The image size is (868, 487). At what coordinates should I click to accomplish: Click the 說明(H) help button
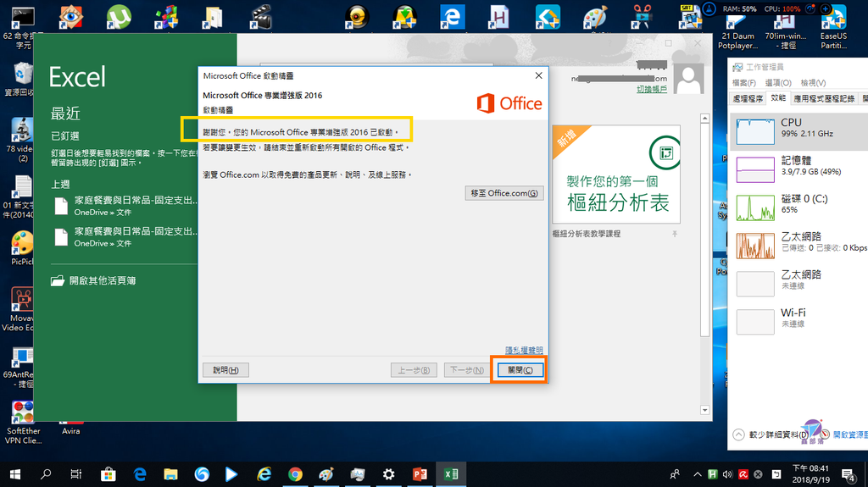[x=225, y=370]
